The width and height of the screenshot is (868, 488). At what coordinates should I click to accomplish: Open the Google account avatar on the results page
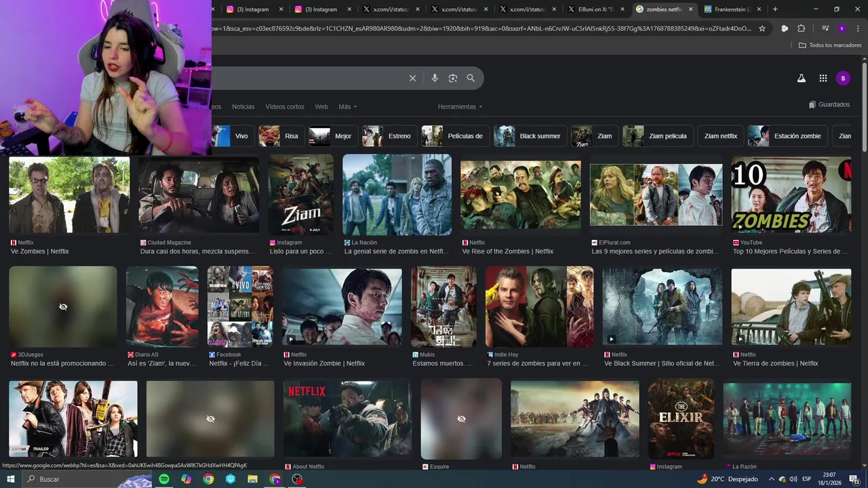click(x=843, y=78)
